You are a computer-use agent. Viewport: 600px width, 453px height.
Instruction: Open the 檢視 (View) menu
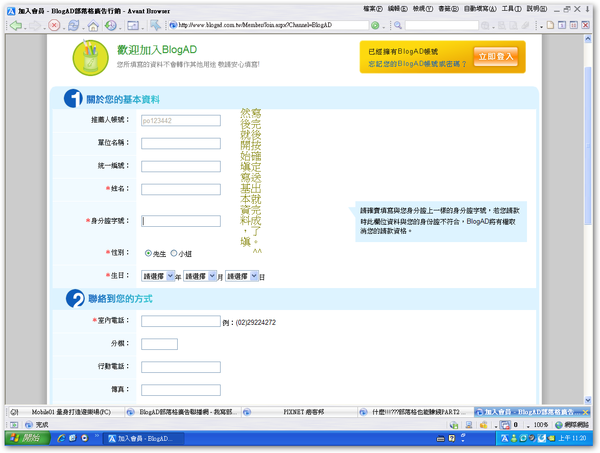423,9
